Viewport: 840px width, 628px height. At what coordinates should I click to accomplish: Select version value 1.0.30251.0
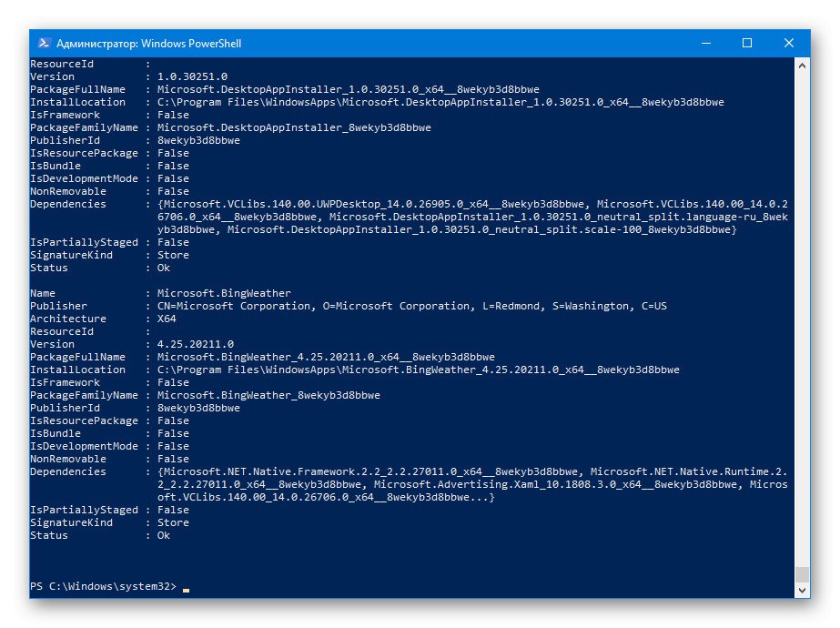(192, 76)
